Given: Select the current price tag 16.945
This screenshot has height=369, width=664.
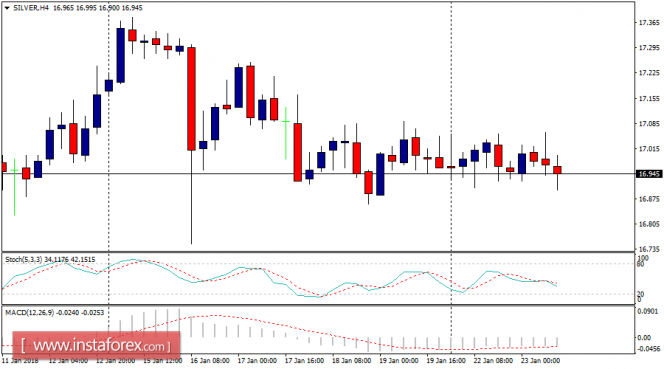Looking at the screenshot, I should point(649,174).
